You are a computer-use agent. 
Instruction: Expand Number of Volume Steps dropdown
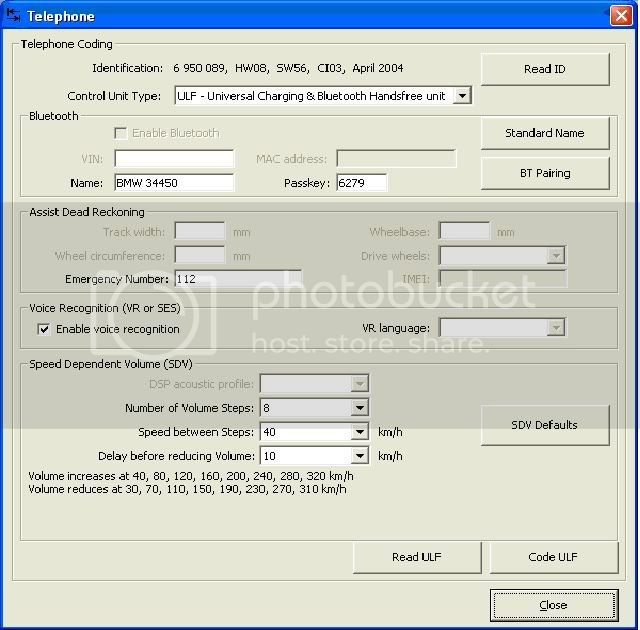360,408
